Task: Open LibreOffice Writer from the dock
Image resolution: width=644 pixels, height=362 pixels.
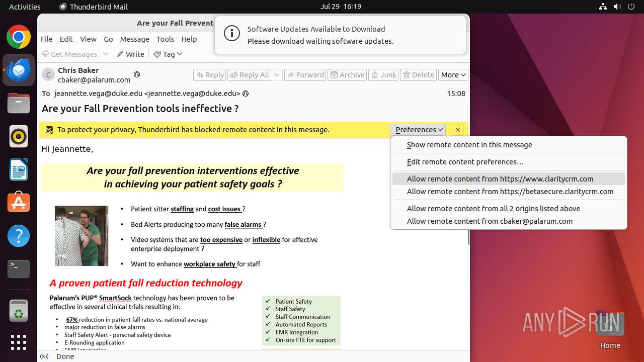Action: (x=19, y=169)
